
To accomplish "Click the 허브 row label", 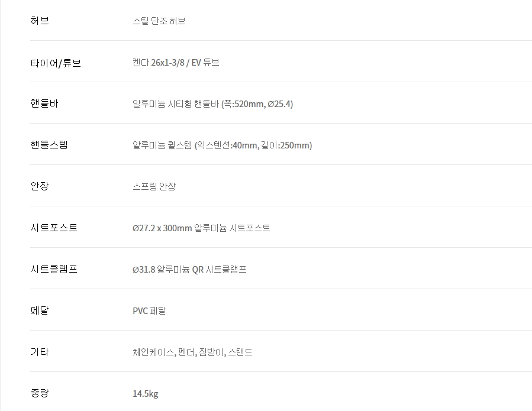I will coord(40,21).
